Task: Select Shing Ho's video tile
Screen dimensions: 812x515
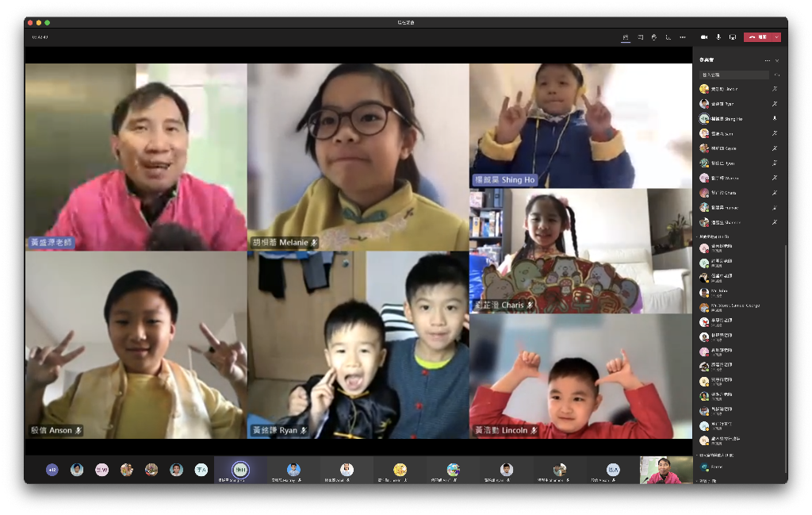Action: point(580,126)
